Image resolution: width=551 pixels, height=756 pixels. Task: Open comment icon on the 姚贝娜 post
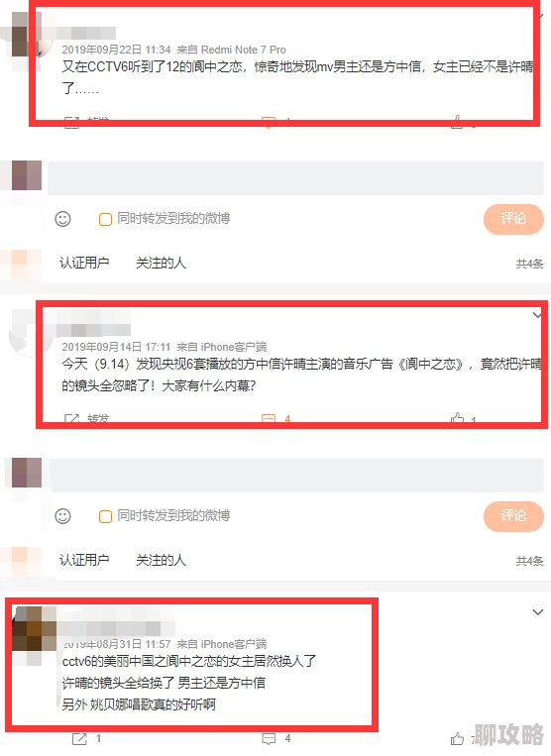(269, 738)
